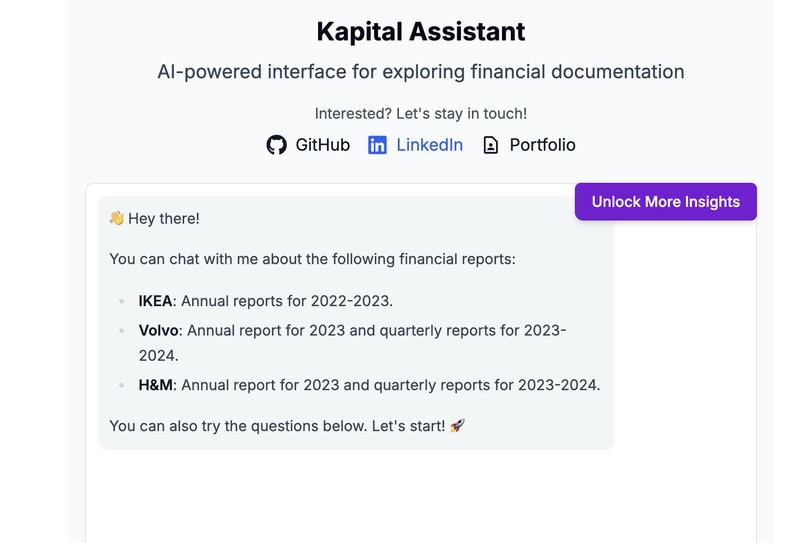799x543 pixels.
Task: Open the Portfolio text link
Action: pos(542,145)
